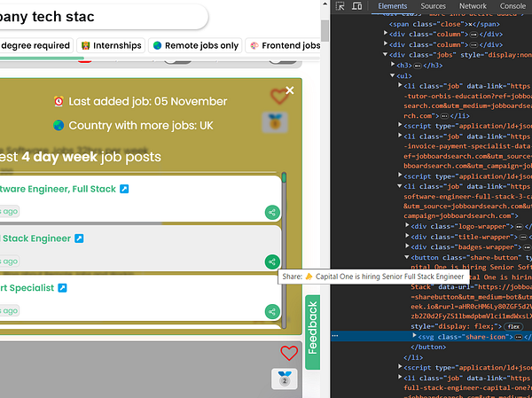The height and width of the screenshot is (398, 532).
Task: Click the search input with tech stac text
Action: tap(102, 17)
